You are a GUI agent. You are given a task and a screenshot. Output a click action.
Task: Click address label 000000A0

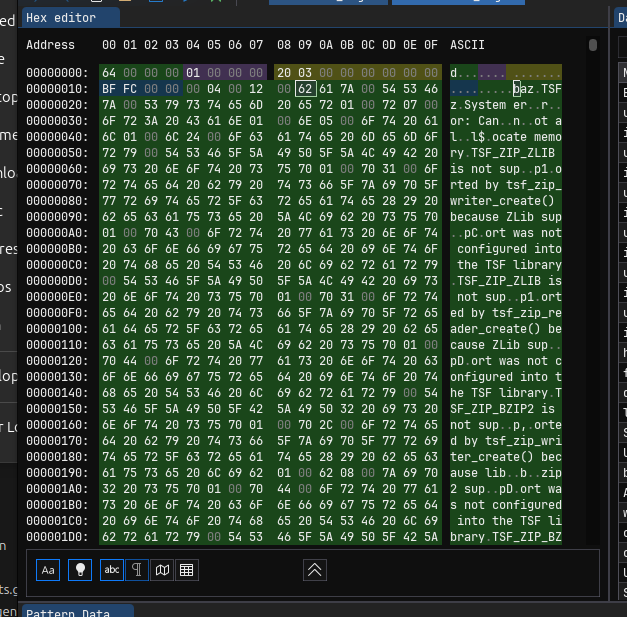(x=57, y=233)
